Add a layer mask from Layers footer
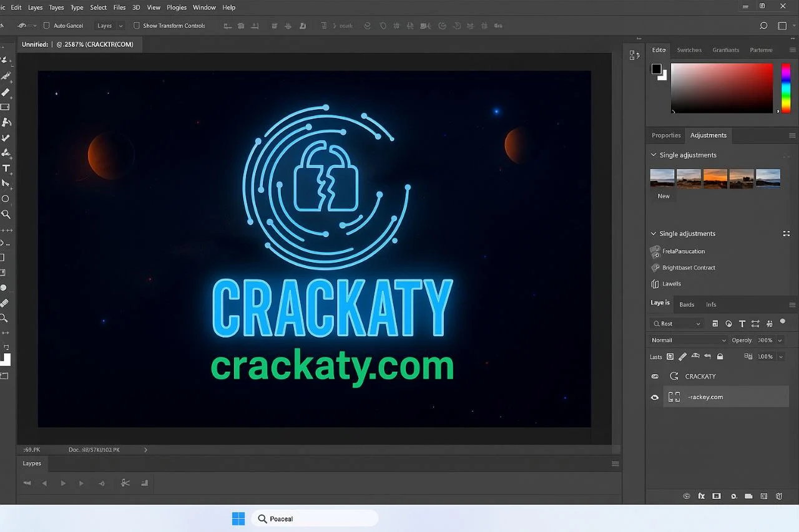 717,496
